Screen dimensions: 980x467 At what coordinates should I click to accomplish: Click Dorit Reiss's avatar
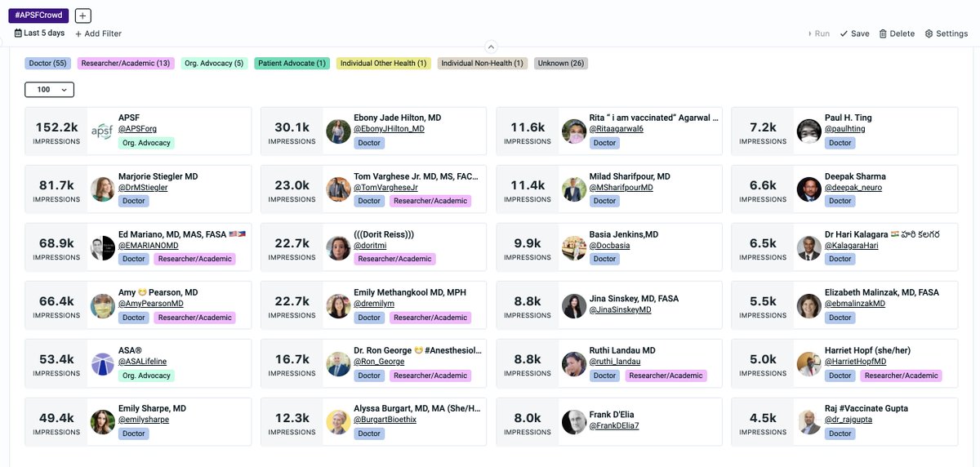[x=338, y=247]
